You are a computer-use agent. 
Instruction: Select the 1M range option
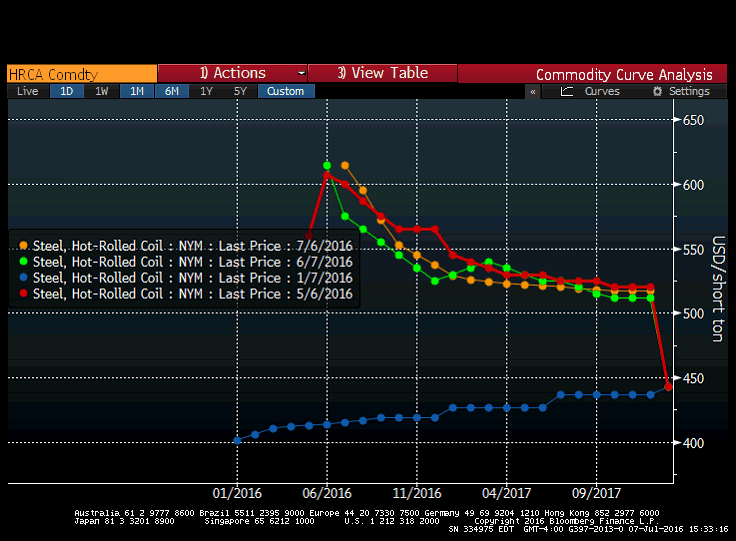(136, 91)
